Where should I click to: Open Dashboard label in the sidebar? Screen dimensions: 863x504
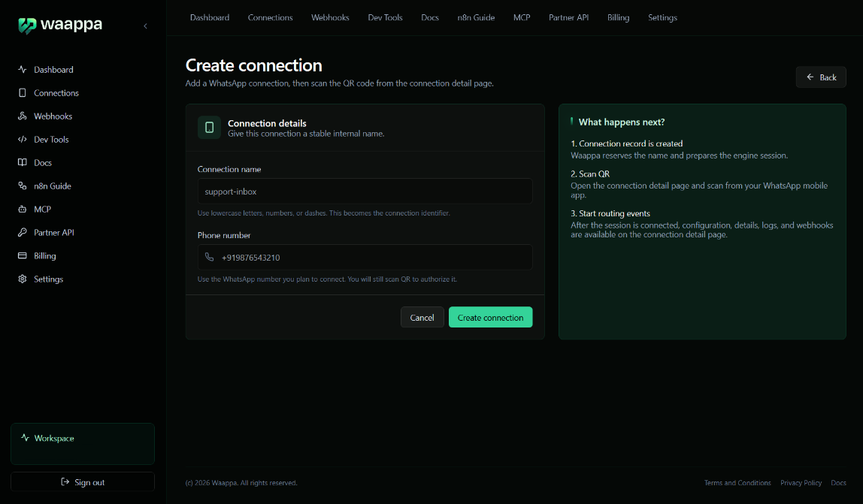pos(53,70)
